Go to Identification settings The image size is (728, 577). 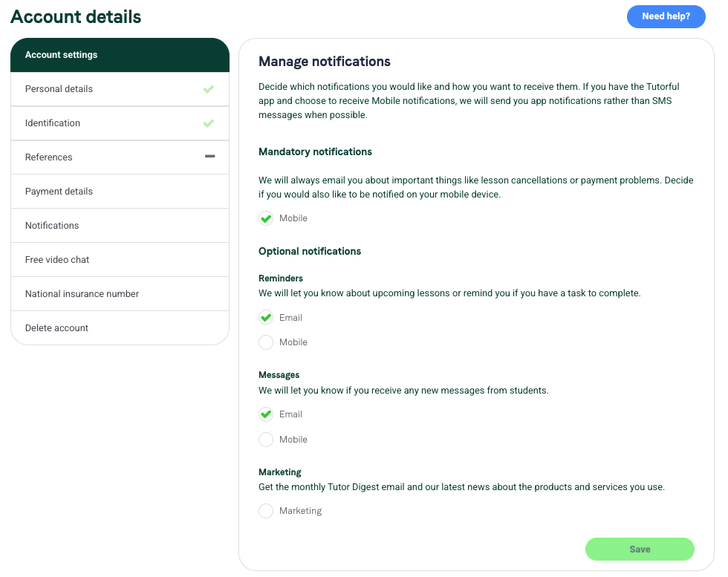click(x=120, y=123)
